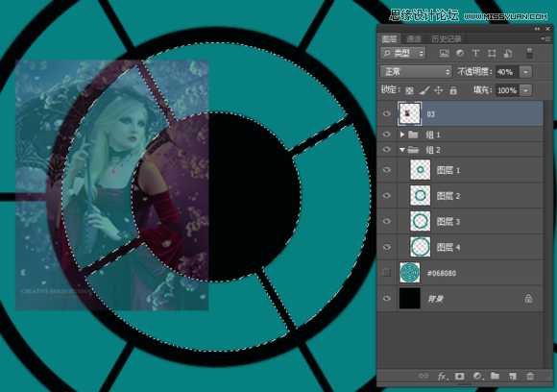Open layer style fx menu
The width and height of the screenshot is (557, 392).
click(x=442, y=376)
